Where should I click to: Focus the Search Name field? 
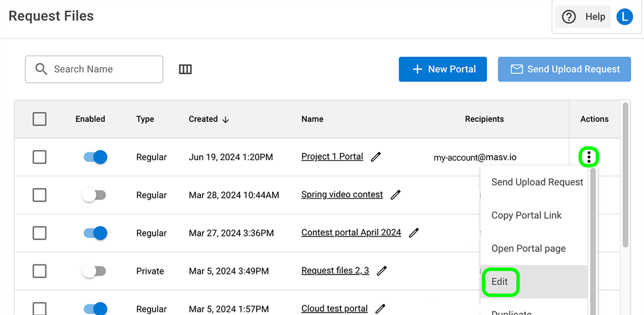tap(94, 69)
